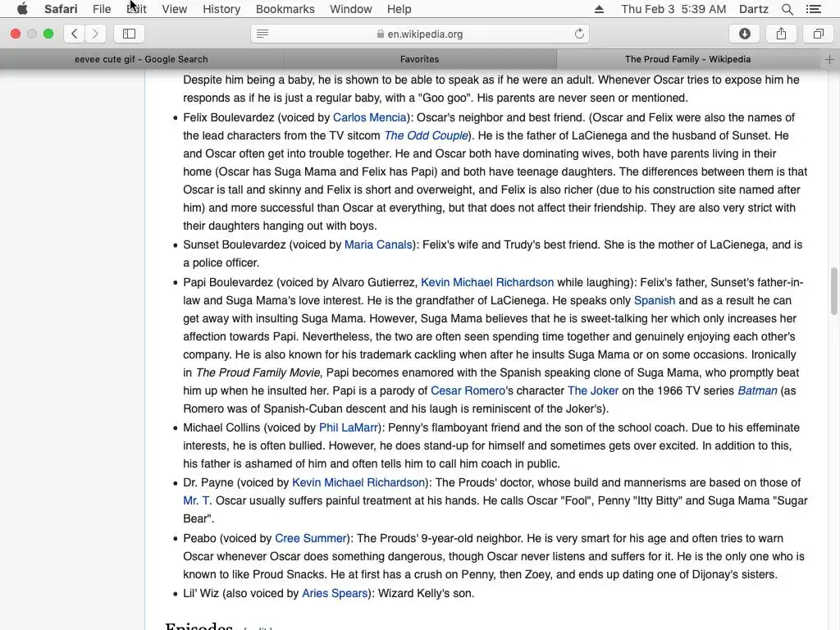This screenshot has width=840, height=630.
Task: Click the eject icon in the menu bar
Action: click(599, 9)
